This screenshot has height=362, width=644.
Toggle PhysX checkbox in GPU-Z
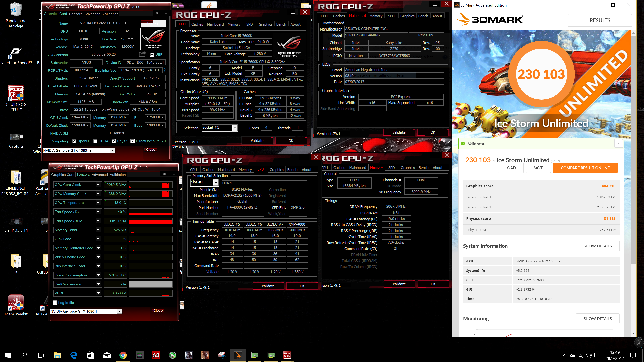[114, 141]
